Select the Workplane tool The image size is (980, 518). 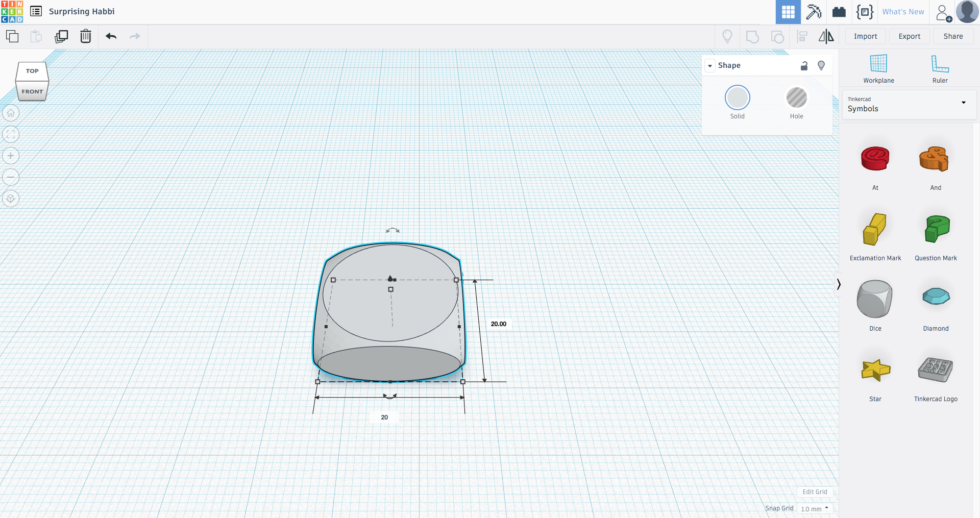(878, 69)
